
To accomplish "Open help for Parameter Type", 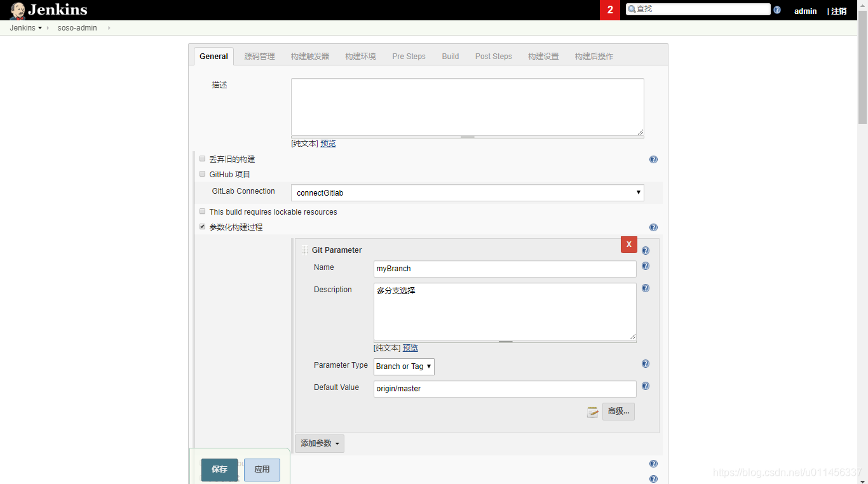I will [646, 364].
